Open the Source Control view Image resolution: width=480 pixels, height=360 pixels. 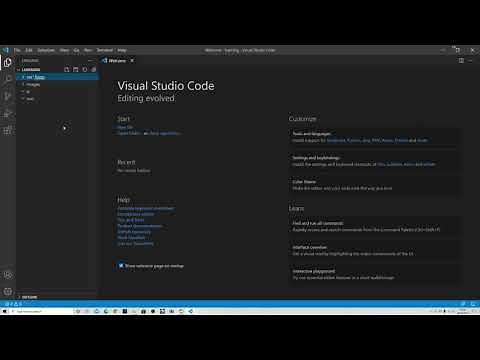point(8,96)
